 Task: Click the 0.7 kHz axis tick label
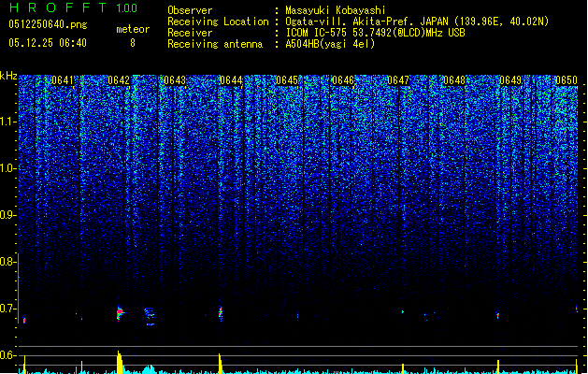(x=7, y=309)
